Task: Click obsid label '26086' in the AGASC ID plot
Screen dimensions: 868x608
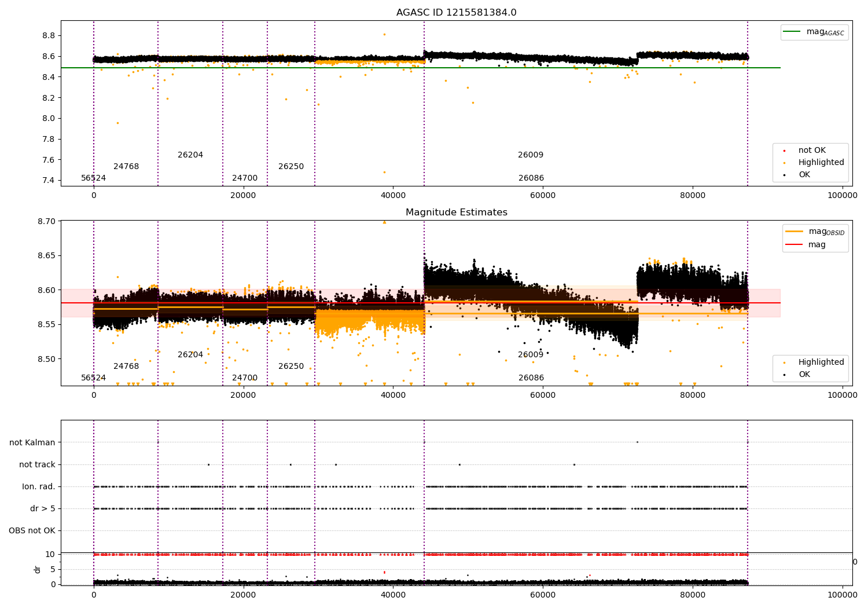Action: point(531,178)
